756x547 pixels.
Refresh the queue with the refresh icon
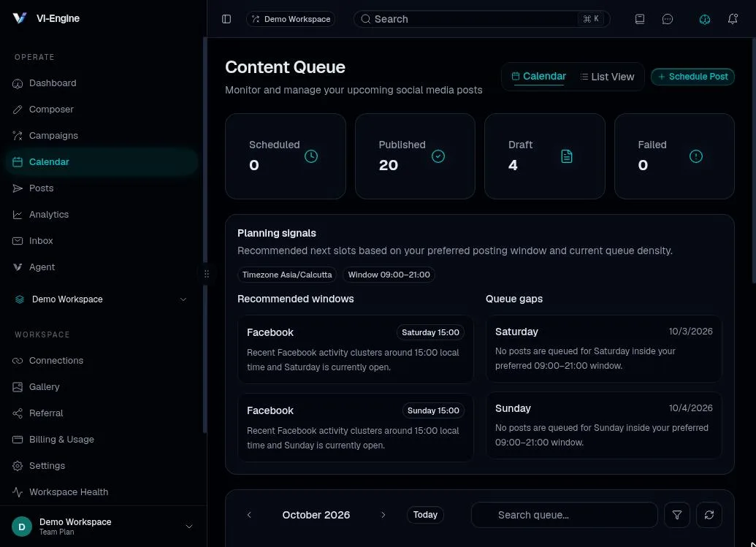coord(709,515)
